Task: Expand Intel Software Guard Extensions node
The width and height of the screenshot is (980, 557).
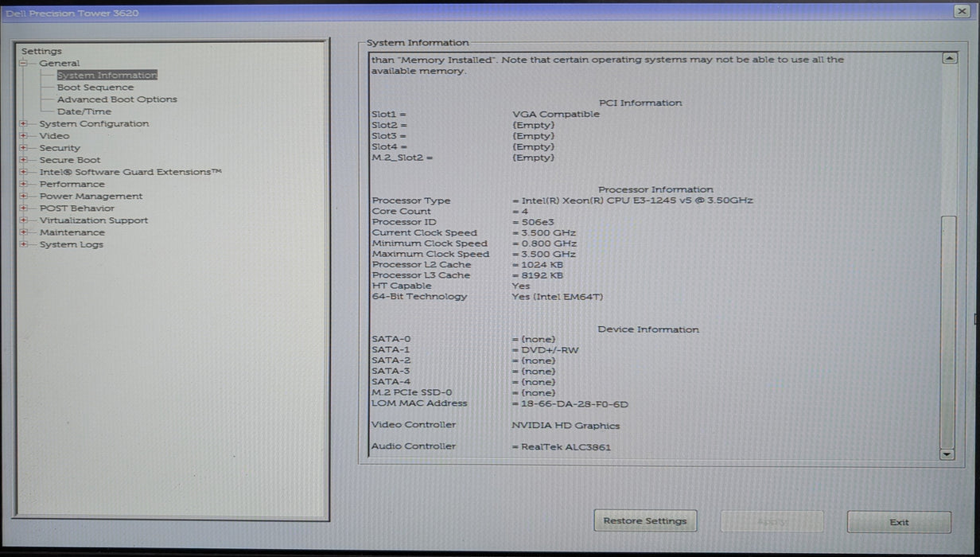Action: coord(23,172)
